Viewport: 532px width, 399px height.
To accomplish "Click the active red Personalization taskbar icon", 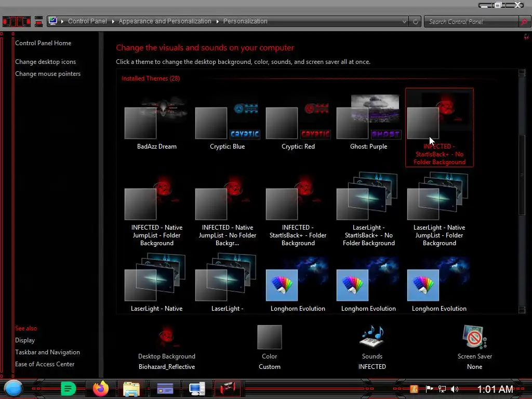I will (228, 389).
